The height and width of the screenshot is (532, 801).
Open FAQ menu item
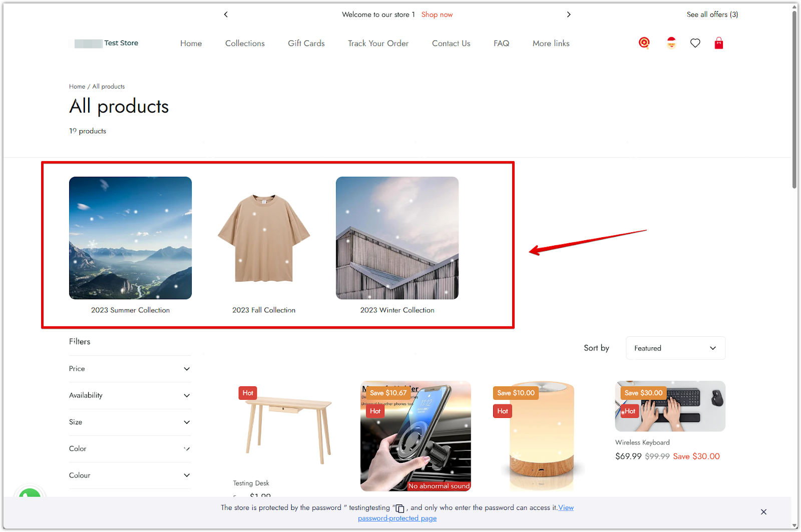[501, 44]
